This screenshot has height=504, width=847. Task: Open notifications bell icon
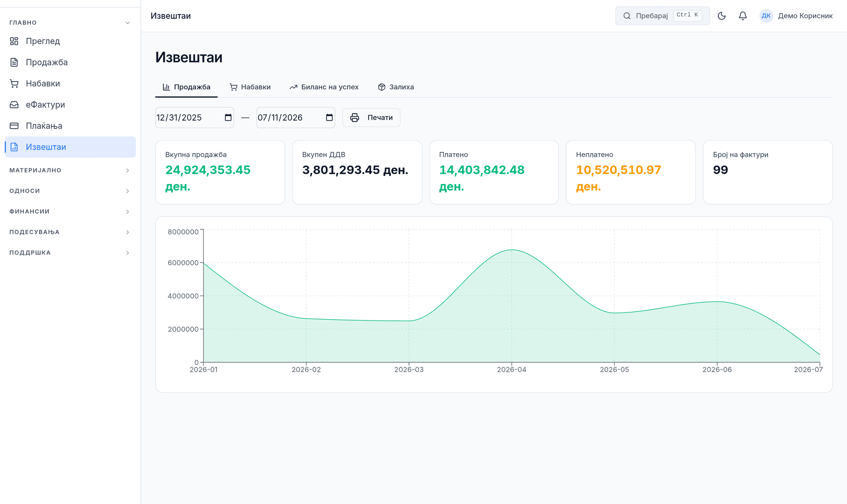coord(743,16)
